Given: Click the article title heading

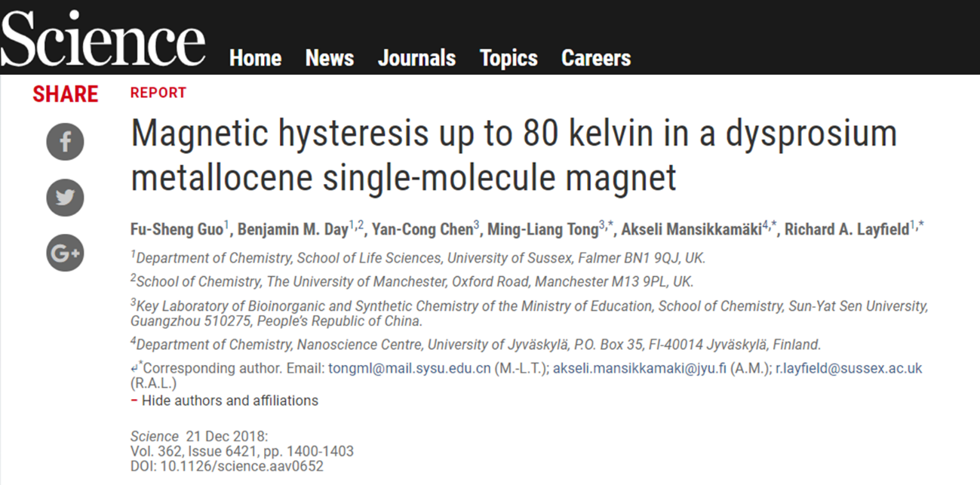Looking at the screenshot, I should (514, 156).
